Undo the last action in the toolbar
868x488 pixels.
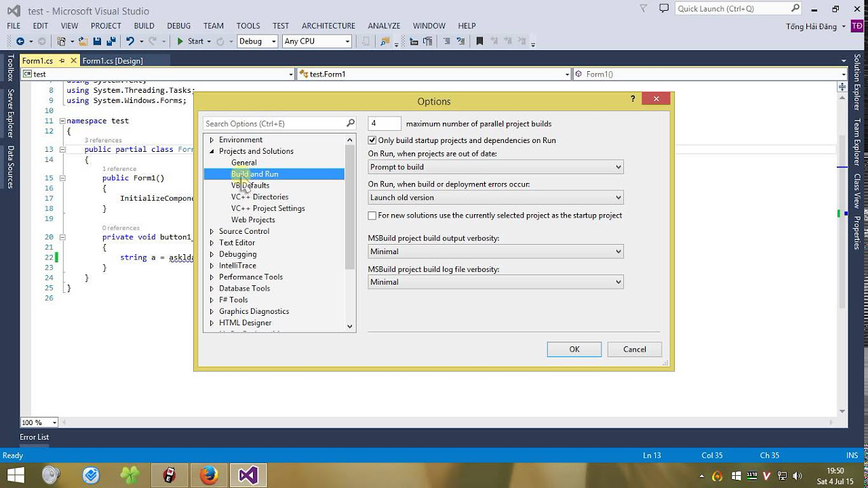130,41
